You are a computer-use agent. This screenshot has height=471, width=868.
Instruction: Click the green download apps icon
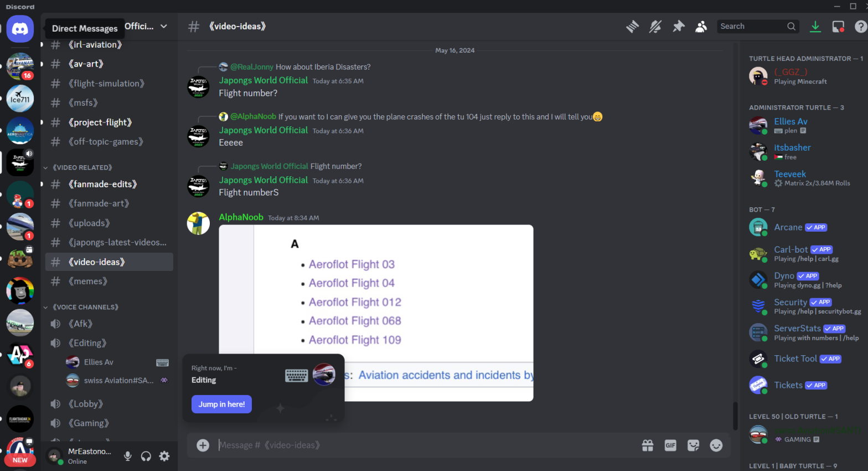click(x=815, y=27)
